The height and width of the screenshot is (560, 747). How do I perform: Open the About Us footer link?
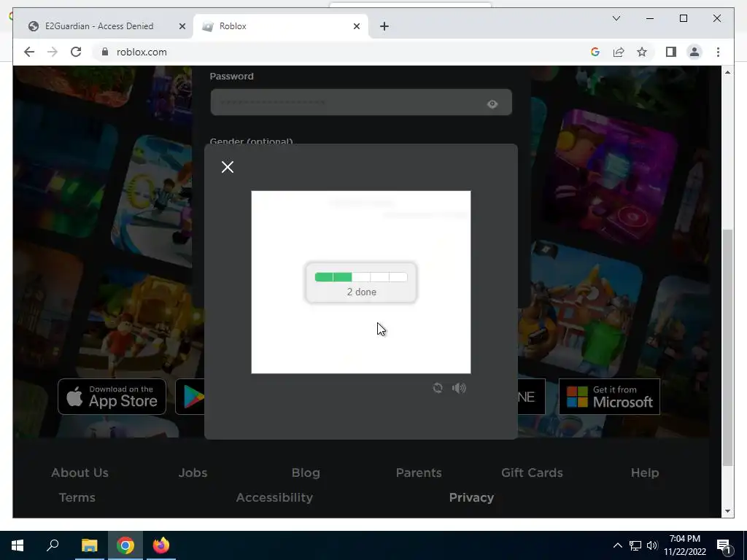point(80,472)
